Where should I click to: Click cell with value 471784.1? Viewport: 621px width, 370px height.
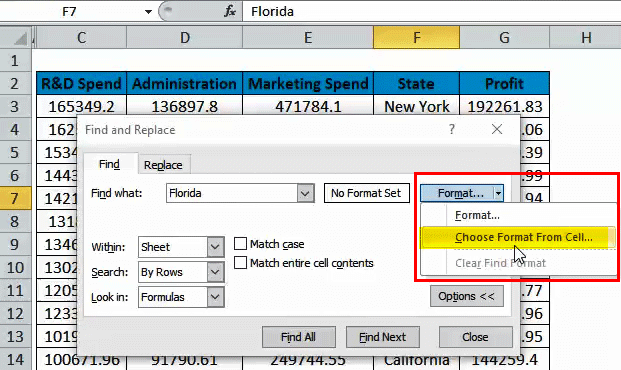point(308,106)
